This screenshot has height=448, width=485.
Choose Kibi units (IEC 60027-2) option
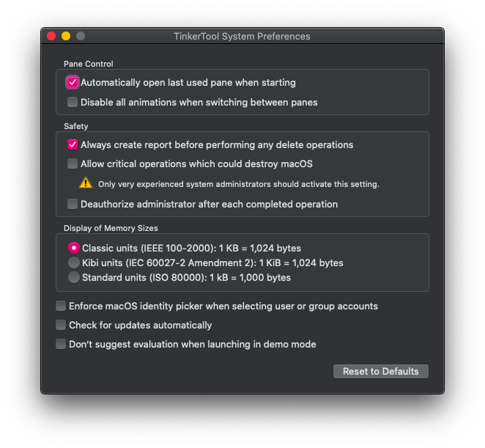(73, 262)
